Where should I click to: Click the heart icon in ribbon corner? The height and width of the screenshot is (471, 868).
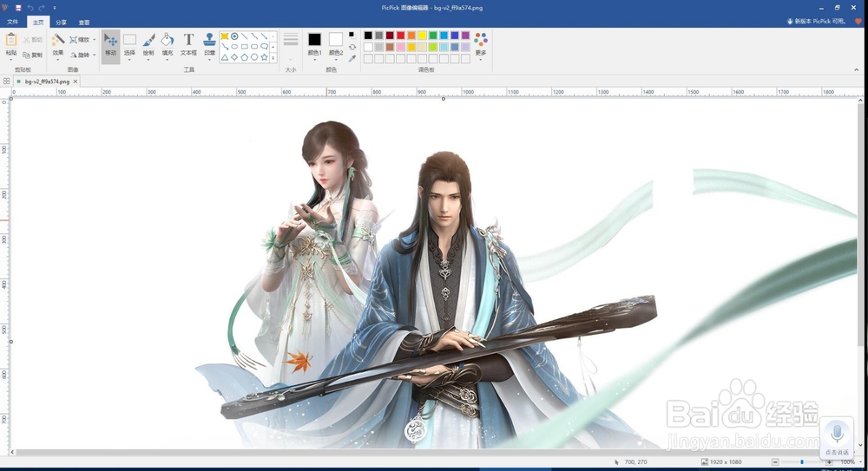coord(858,22)
